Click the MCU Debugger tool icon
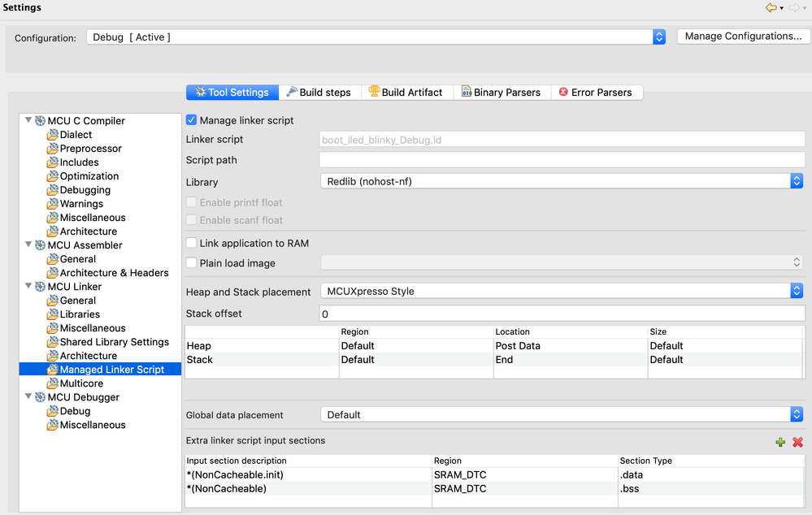The image size is (812, 515). 41,397
